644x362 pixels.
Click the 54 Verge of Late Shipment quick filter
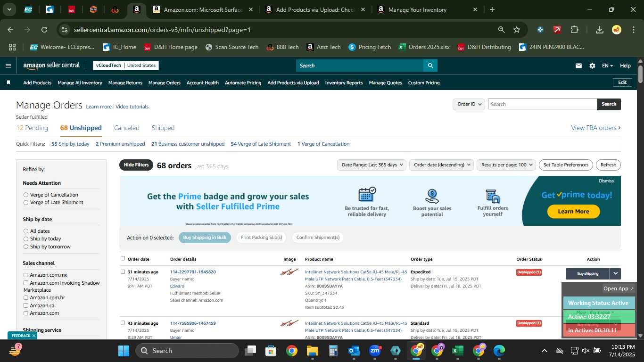click(x=261, y=144)
